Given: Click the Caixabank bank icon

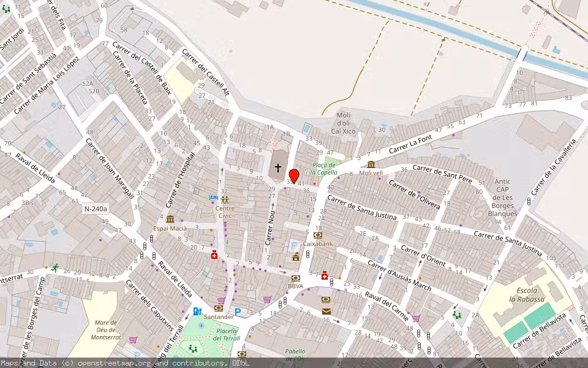Looking at the screenshot, I should (317, 236).
